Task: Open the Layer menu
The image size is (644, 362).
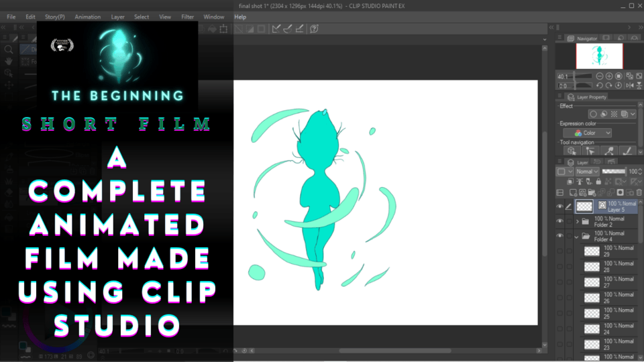Action: tap(117, 17)
